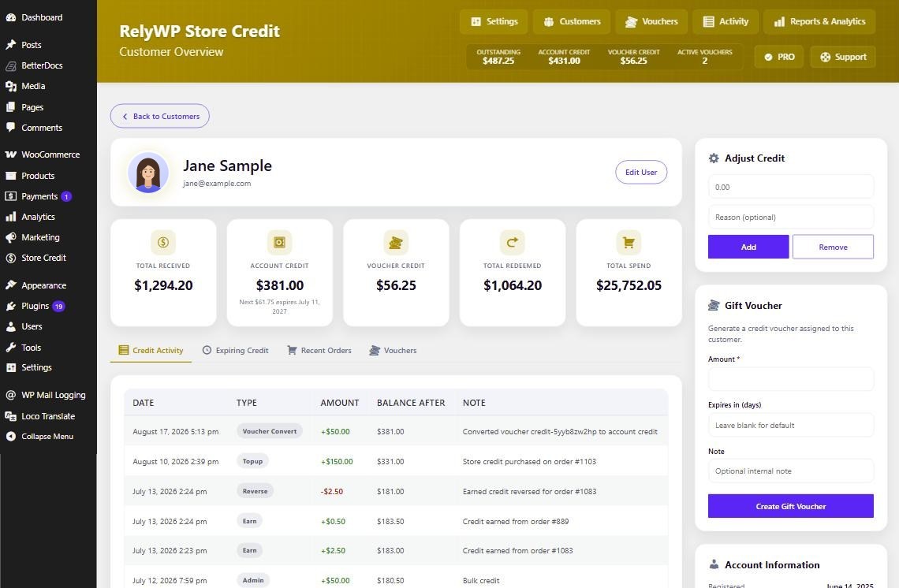Click the Edit User button

click(641, 173)
